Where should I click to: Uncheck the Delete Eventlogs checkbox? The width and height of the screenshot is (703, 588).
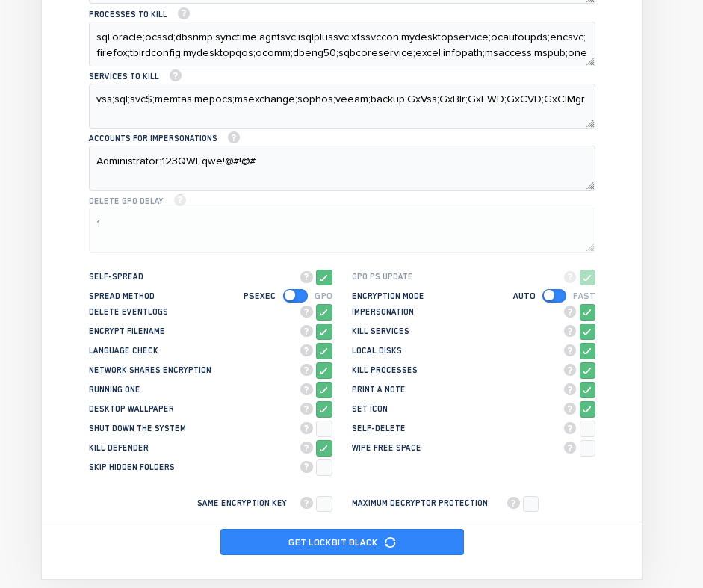(x=324, y=312)
